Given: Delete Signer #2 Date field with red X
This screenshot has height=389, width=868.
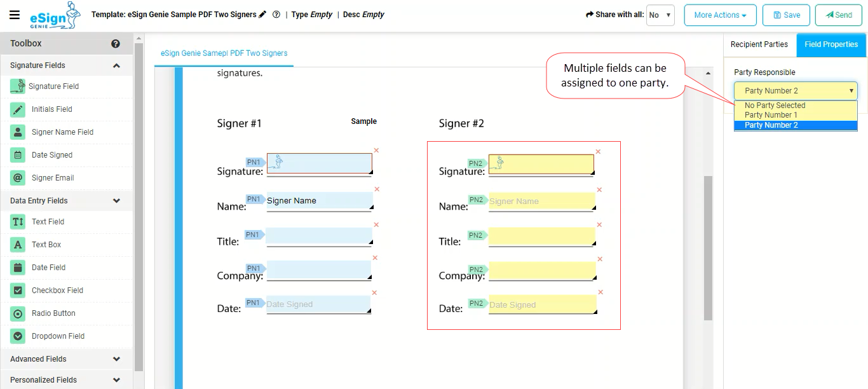Looking at the screenshot, I should [x=600, y=292].
